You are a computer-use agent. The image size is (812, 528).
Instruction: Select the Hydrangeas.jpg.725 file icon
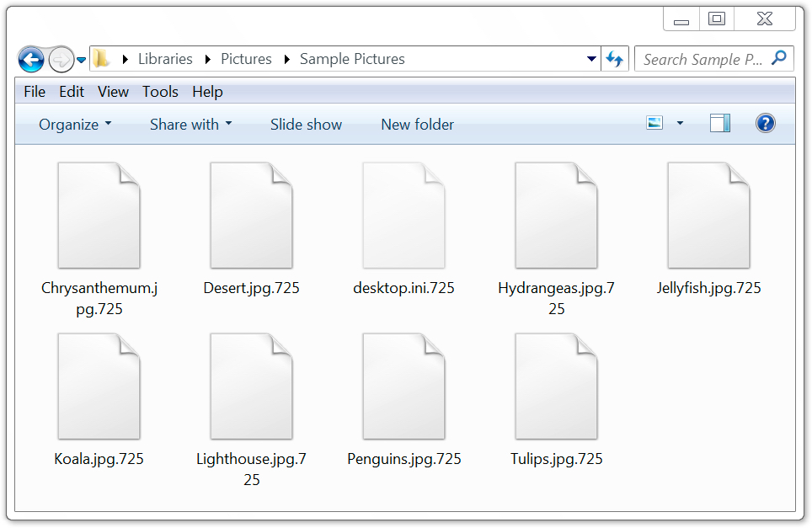[556, 216]
